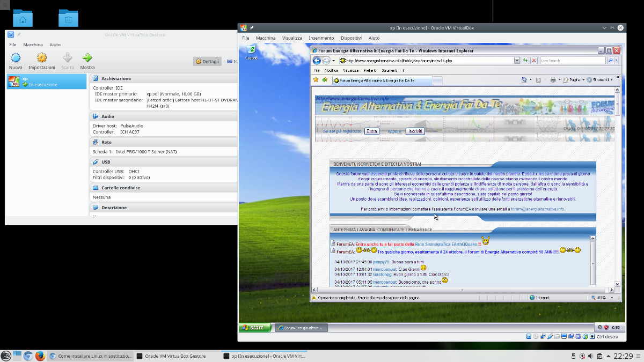Click the IE refresh button
644x362 pixels.
point(525,61)
